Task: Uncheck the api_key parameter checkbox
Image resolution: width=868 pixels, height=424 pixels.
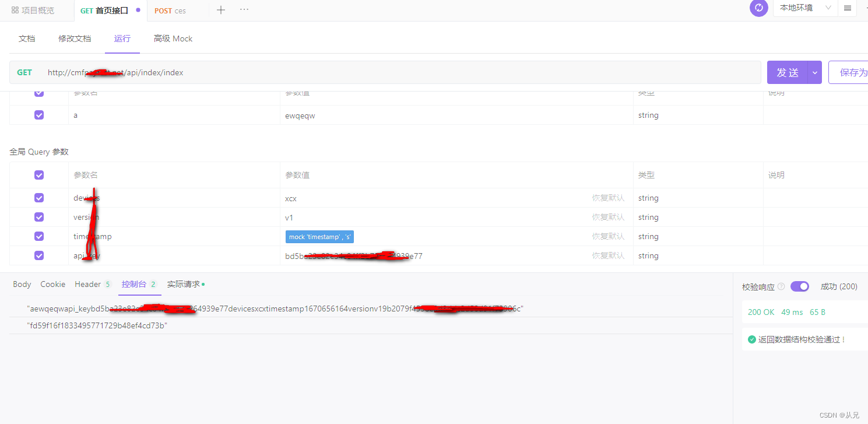Action: tap(39, 255)
